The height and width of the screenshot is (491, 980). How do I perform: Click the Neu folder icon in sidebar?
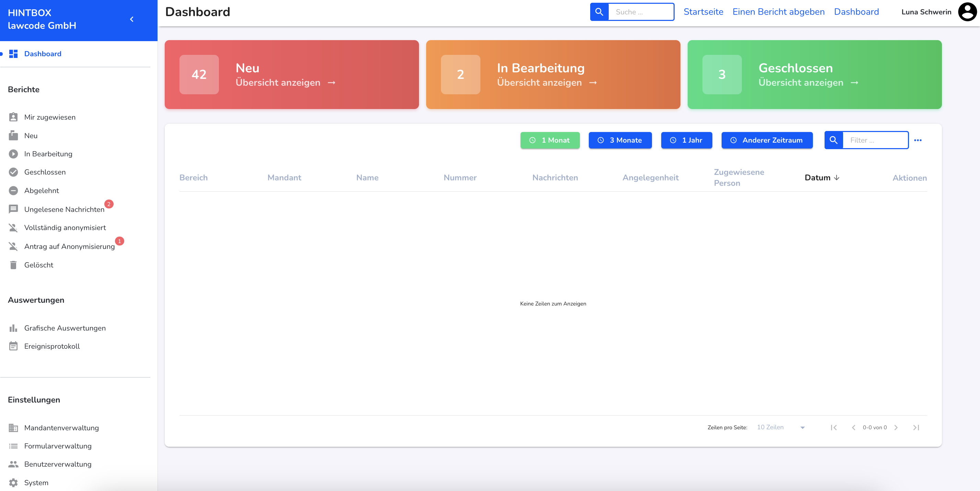[x=13, y=136]
